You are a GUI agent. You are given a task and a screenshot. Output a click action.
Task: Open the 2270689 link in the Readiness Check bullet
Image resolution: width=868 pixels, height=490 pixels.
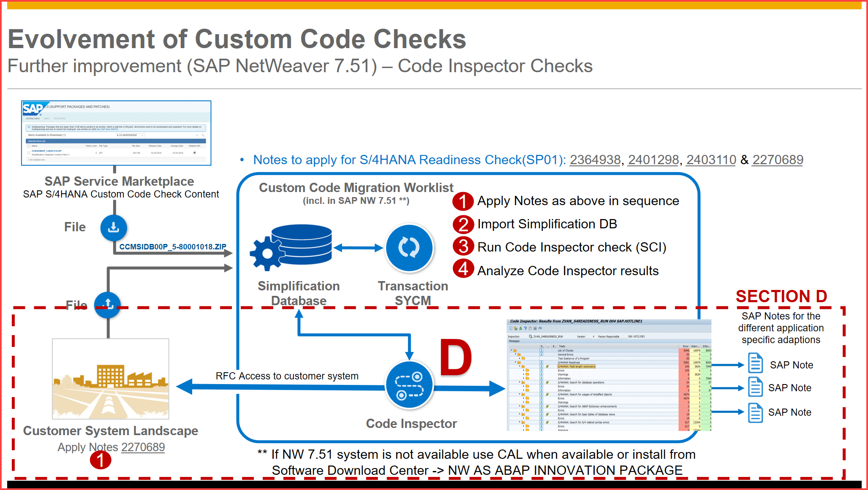click(x=778, y=160)
